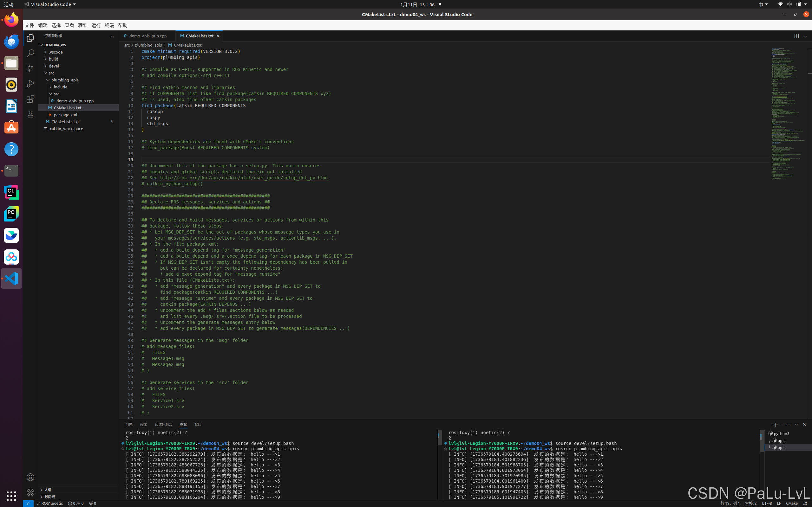812x507 pixels.
Task: Click the new terminal plus icon
Action: (775, 425)
